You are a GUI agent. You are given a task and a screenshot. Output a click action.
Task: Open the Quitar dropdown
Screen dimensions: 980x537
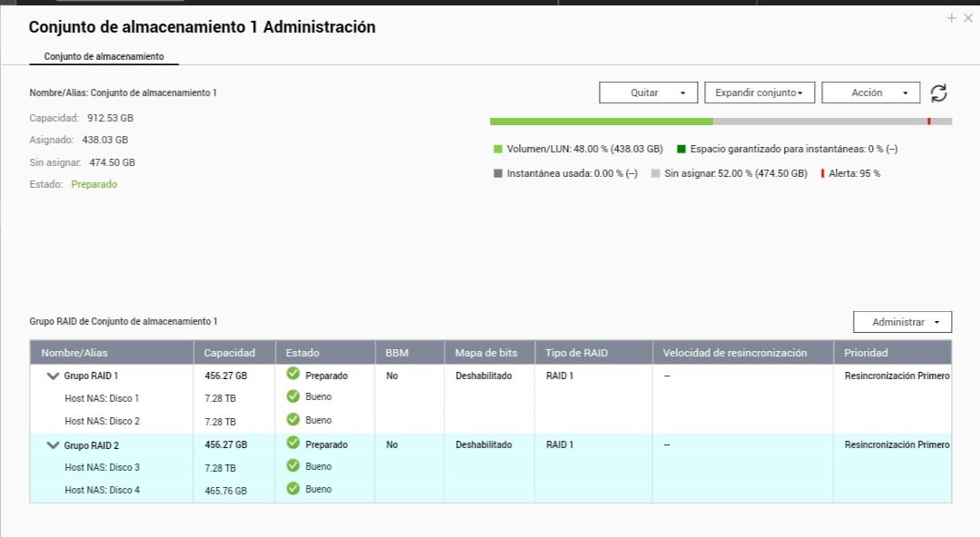[x=648, y=93]
